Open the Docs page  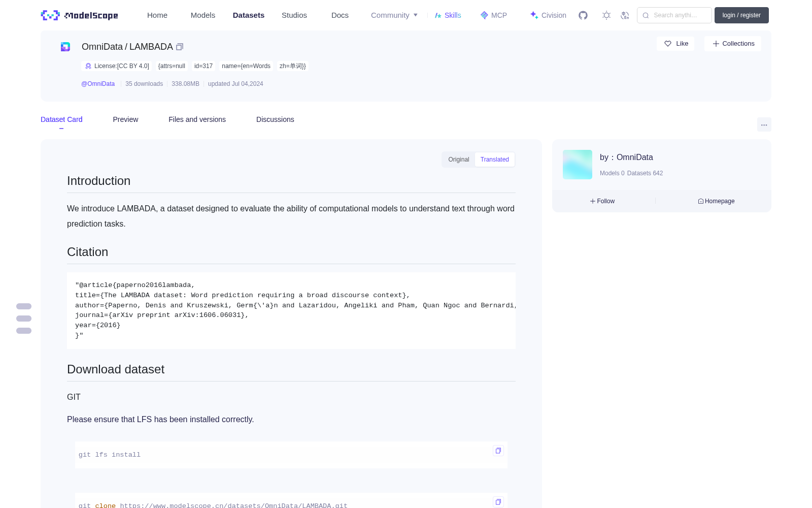tap(340, 15)
